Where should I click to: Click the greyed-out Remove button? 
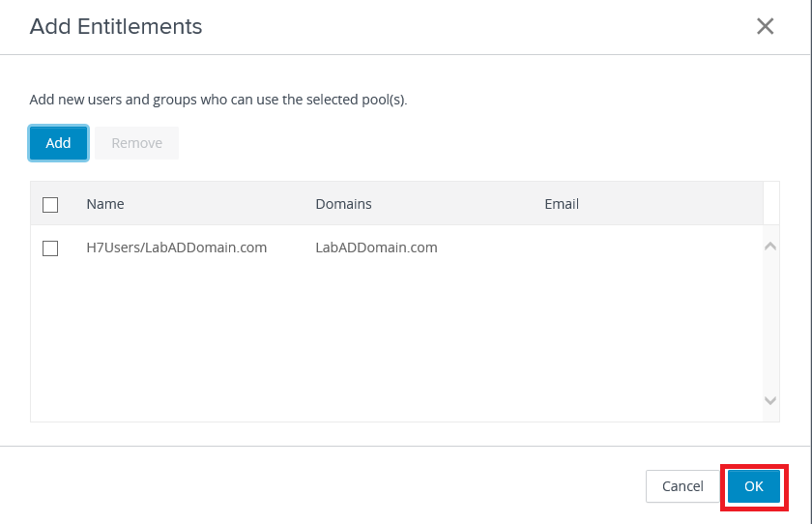point(136,143)
